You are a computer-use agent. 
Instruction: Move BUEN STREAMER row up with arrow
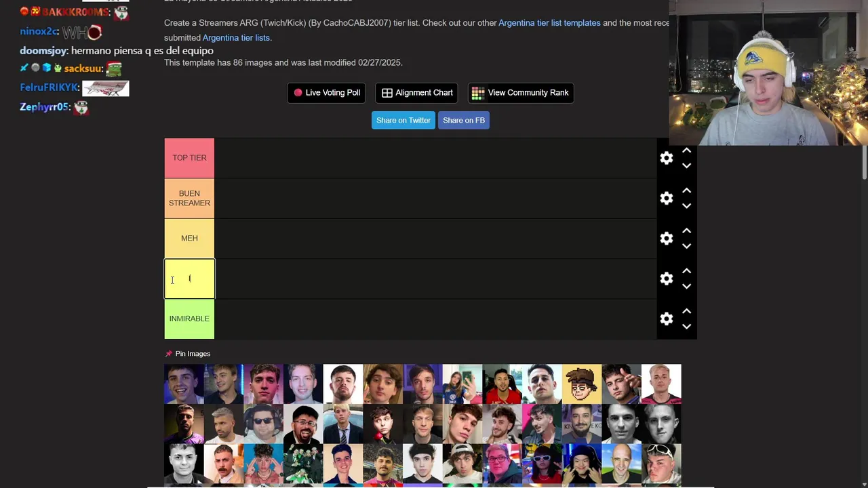click(x=686, y=190)
